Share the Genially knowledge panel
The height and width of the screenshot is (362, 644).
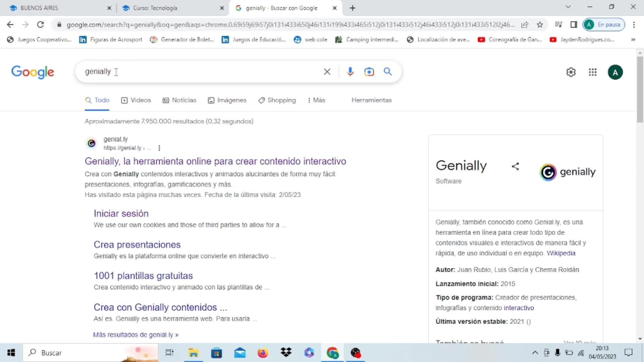coord(516,166)
